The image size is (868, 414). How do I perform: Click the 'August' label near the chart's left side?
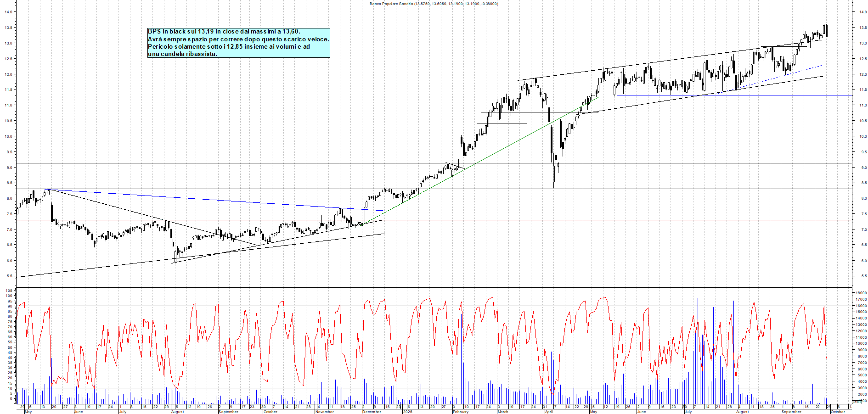tap(177, 412)
